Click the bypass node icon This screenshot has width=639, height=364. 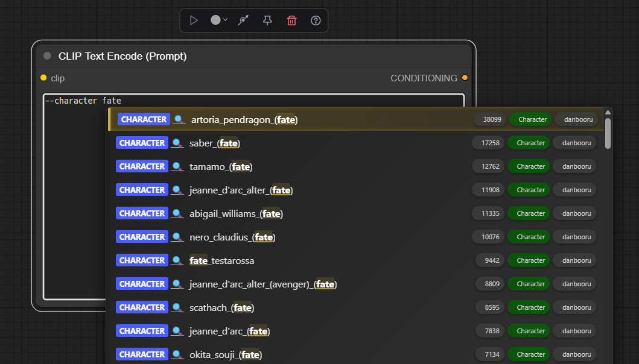[243, 20]
